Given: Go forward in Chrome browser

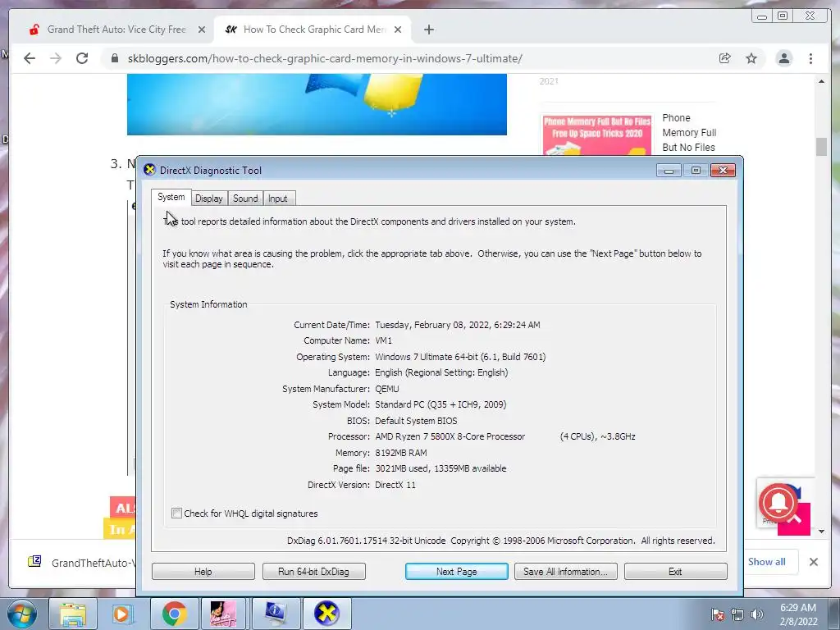Looking at the screenshot, I should tap(56, 58).
